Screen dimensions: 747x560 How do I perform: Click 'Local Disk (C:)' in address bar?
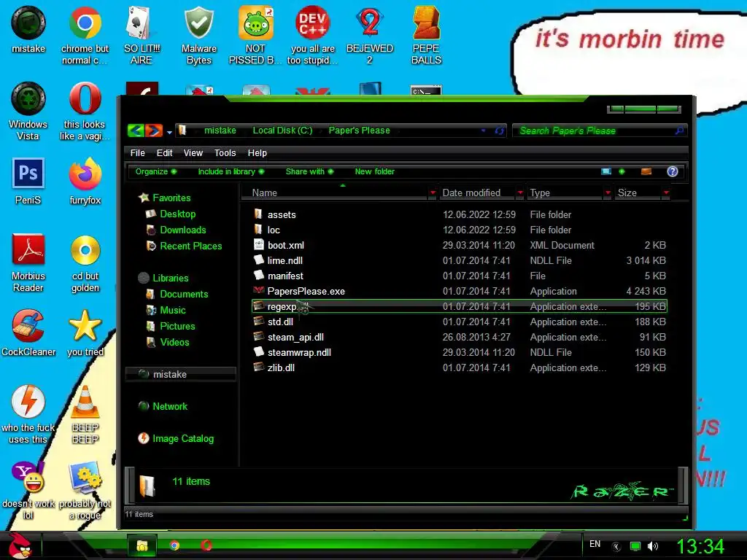pyautogui.click(x=282, y=131)
